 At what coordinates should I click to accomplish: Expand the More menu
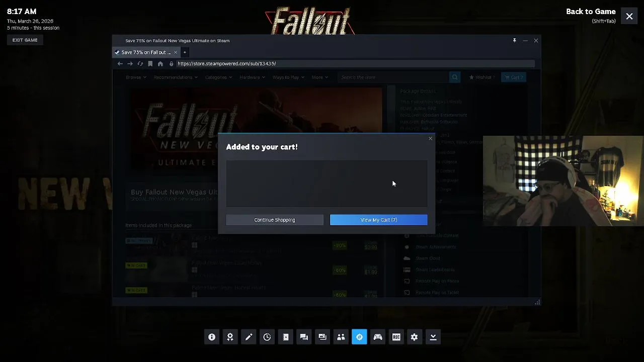point(320,77)
